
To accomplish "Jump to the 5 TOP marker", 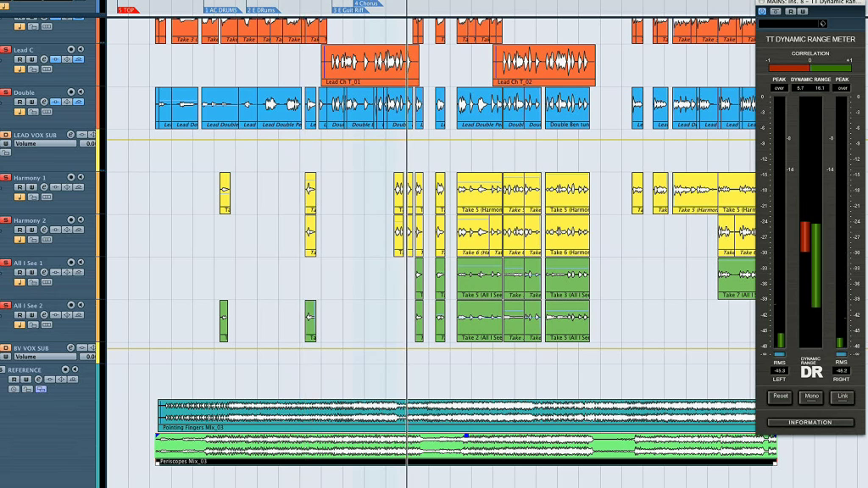I will point(127,10).
